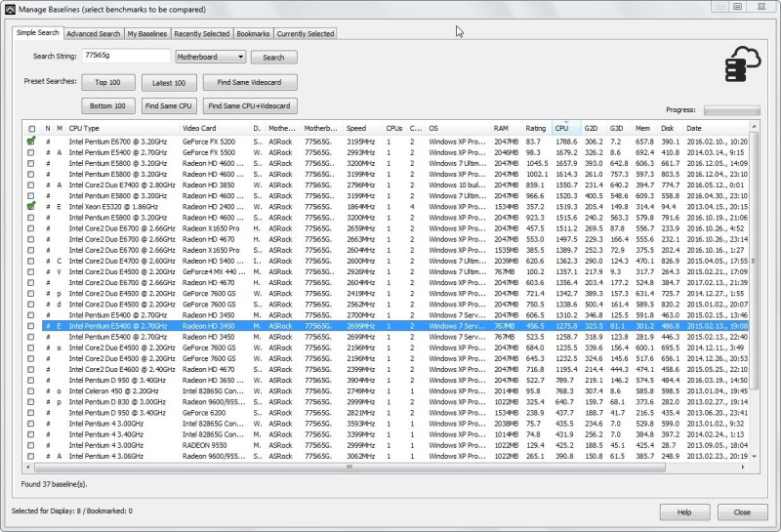Uncheck the Intel Pentium E6700 row checkbox

[31, 142]
